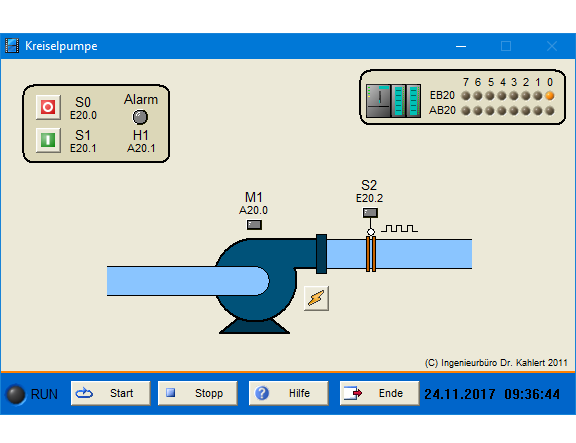576x443 pixels.
Task: Click the red S0 stop pushbutton
Action: tap(48, 107)
